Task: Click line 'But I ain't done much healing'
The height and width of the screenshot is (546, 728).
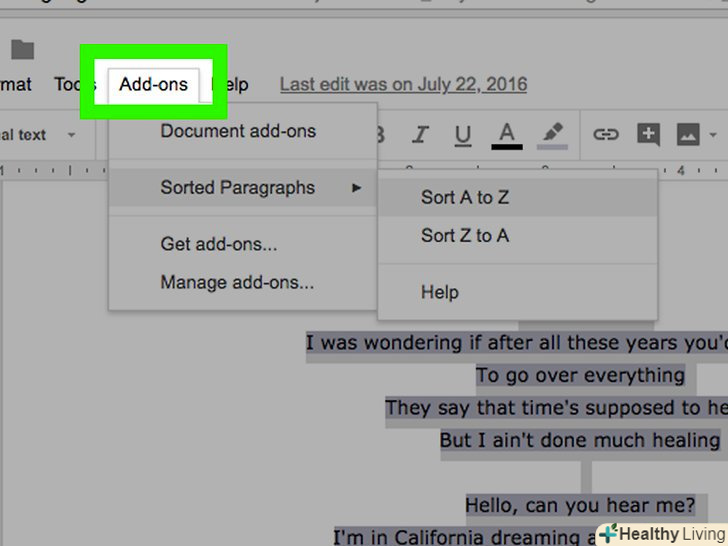Action: 580,440
